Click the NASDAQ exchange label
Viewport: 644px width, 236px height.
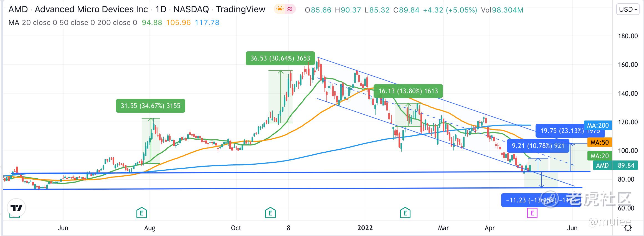click(191, 9)
